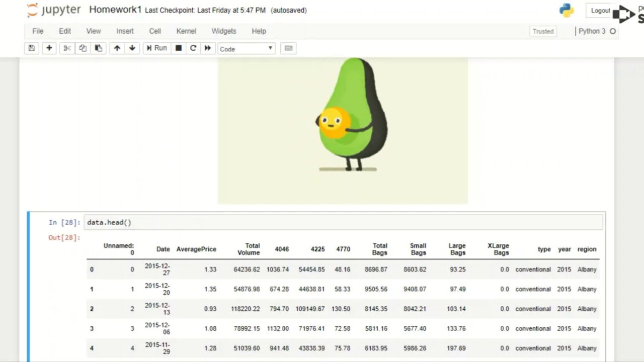Click the XLarge Bags column header
This screenshot has width=644, height=362.
[498, 249]
